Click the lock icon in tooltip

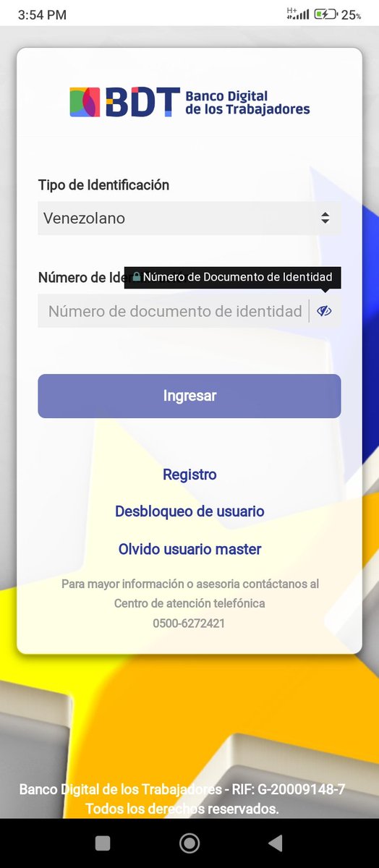136,277
